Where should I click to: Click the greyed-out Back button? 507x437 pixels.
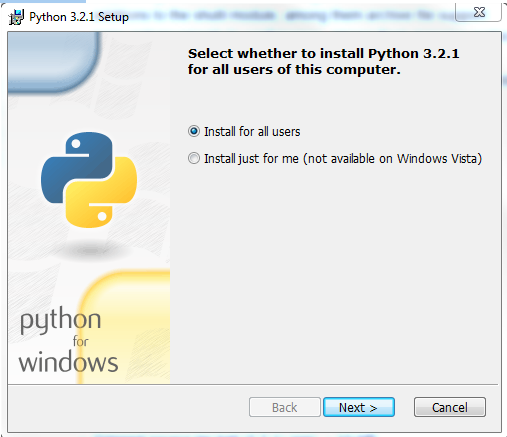point(284,407)
